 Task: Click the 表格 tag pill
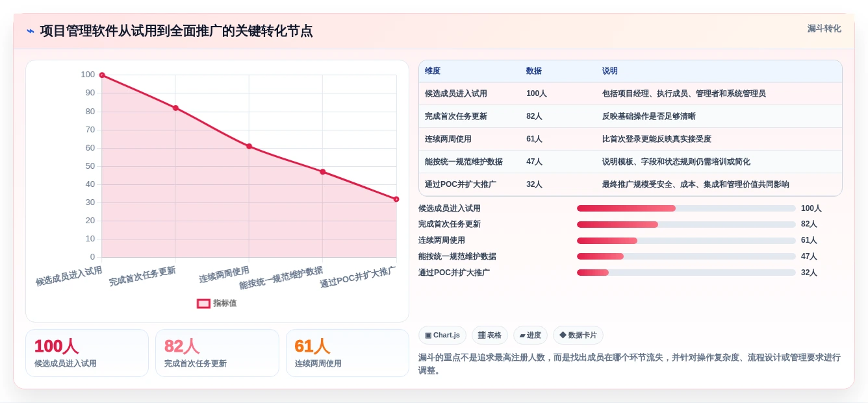click(x=490, y=335)
